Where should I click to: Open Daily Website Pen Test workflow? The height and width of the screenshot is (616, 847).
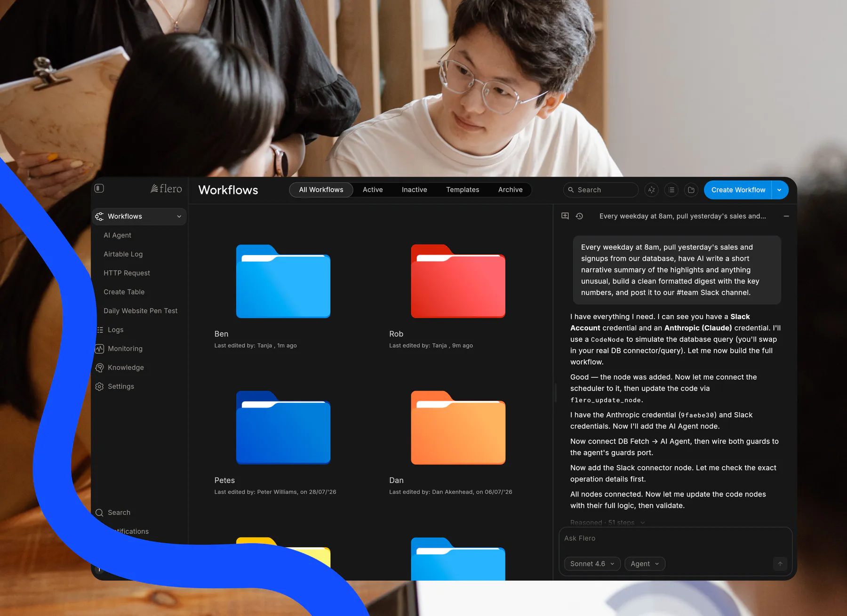[141, 311]
